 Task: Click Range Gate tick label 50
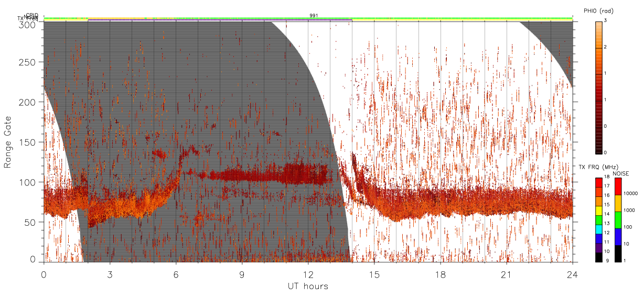[30, 222]
